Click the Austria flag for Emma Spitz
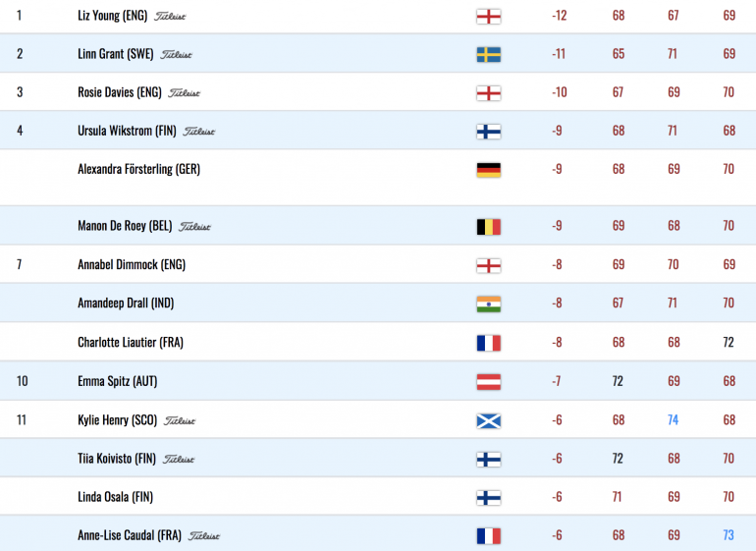The height and width of the screenshot is (551, 756). pos(488,382)
